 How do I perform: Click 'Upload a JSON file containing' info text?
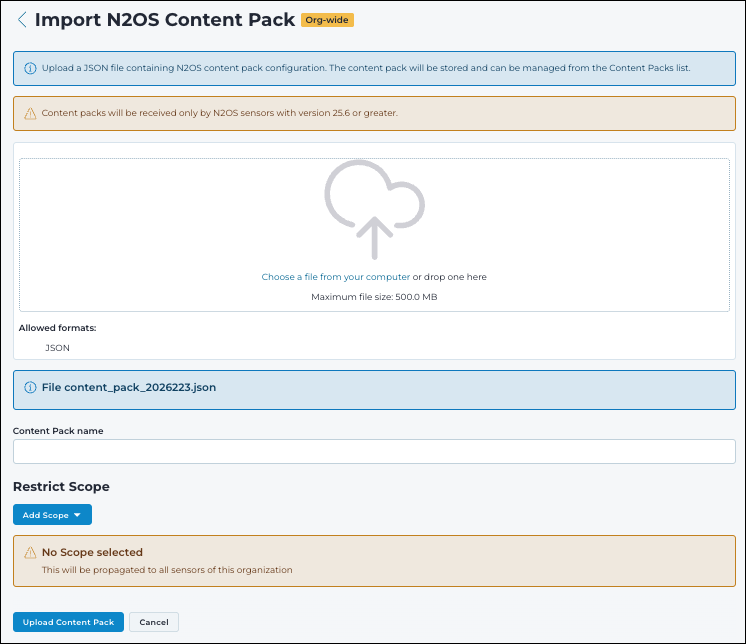point(366,68)
